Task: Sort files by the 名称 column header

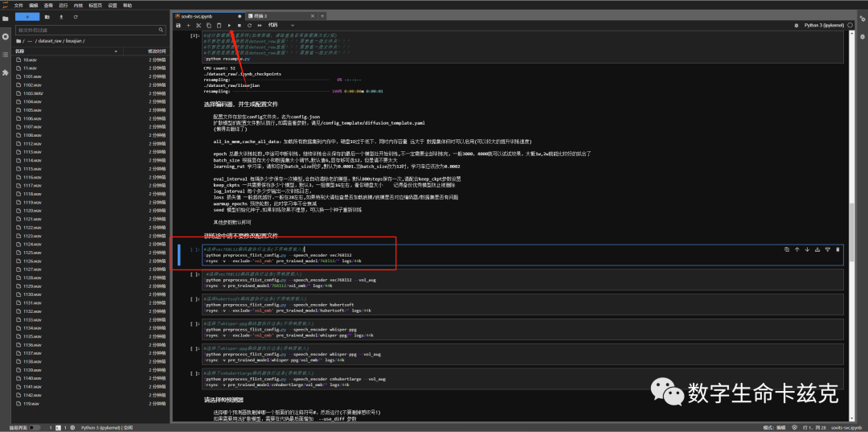Action: [x=68, y=51]
